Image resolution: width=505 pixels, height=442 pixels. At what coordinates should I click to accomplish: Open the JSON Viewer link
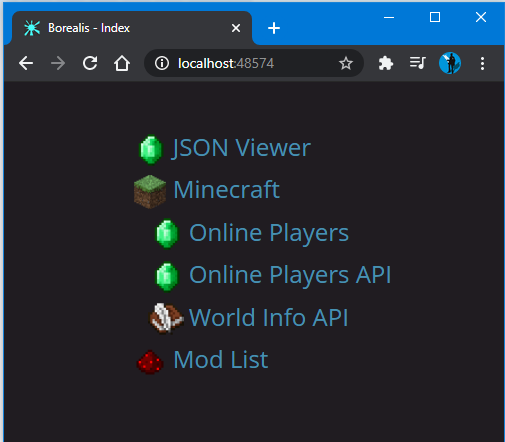point(241,148)
